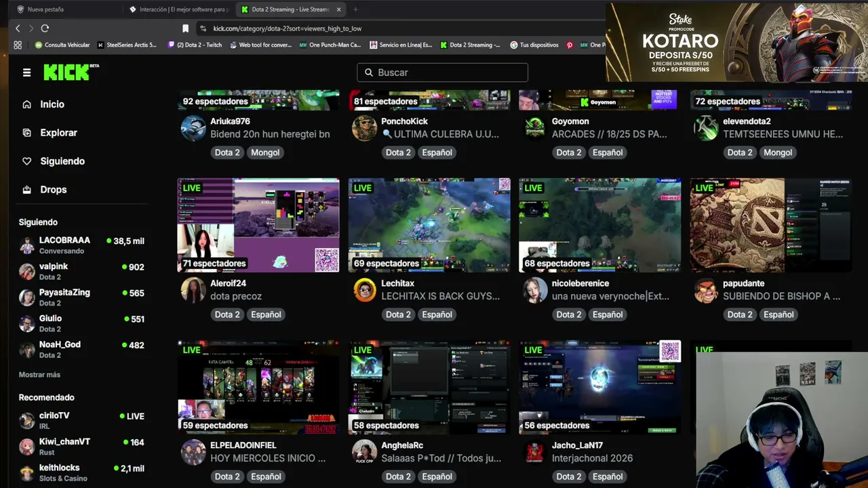Viewport: 868px width, 488px height.
Task: Click Ariuka976's channel avatar
Action: (x=193, y=128)
